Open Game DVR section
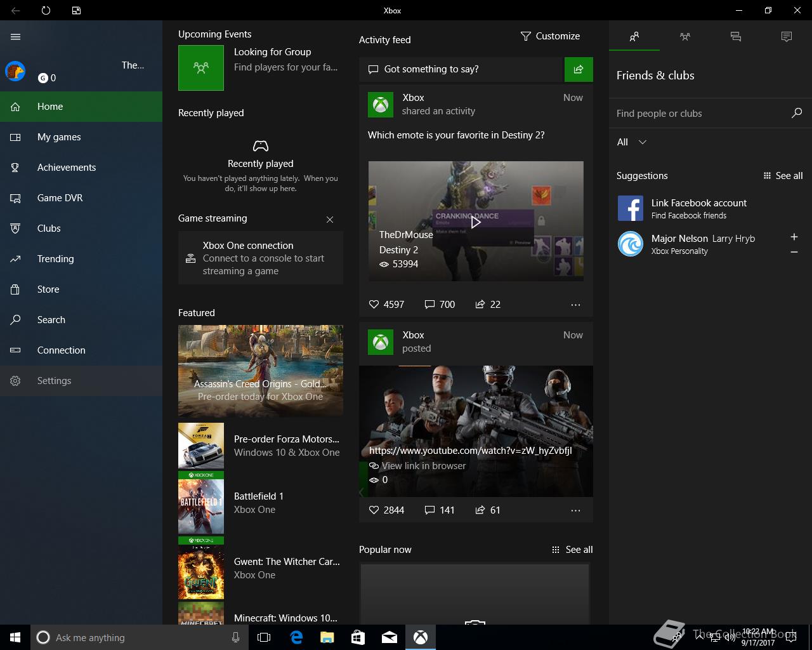 tap(81, 198)
